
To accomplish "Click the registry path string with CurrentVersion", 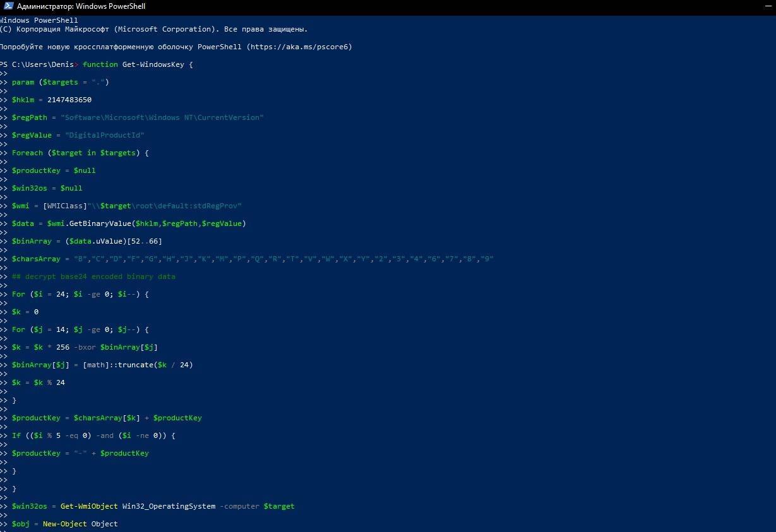I will [162, 117].
